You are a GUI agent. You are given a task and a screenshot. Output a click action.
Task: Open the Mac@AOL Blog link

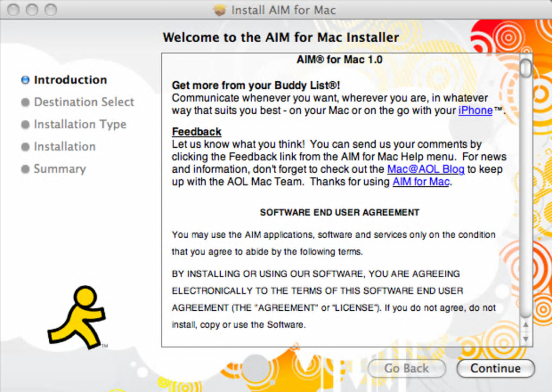coord(425,169)
